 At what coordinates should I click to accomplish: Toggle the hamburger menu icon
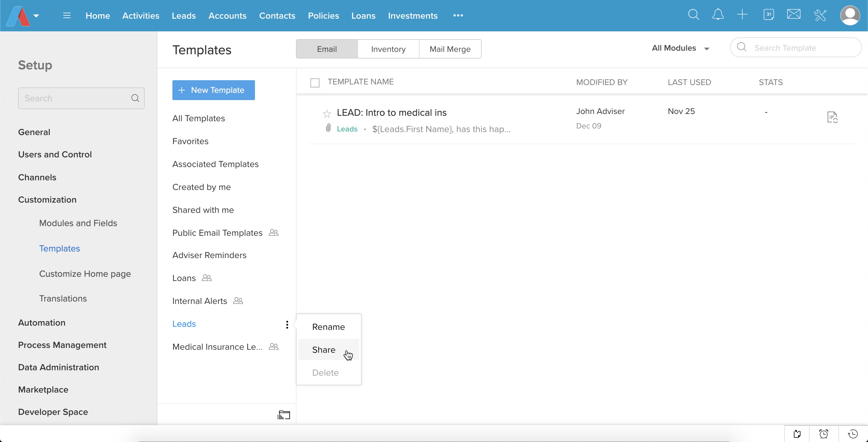67,15
